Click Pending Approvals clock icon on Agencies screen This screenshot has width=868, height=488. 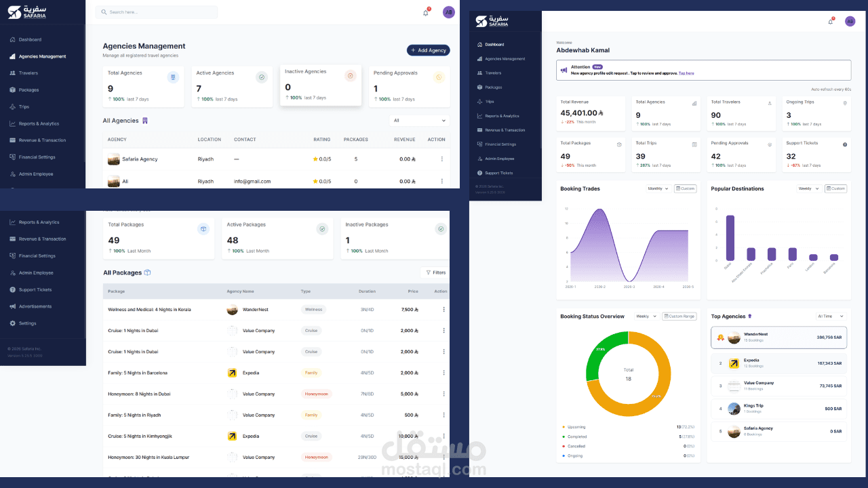(x=439, y=77)
